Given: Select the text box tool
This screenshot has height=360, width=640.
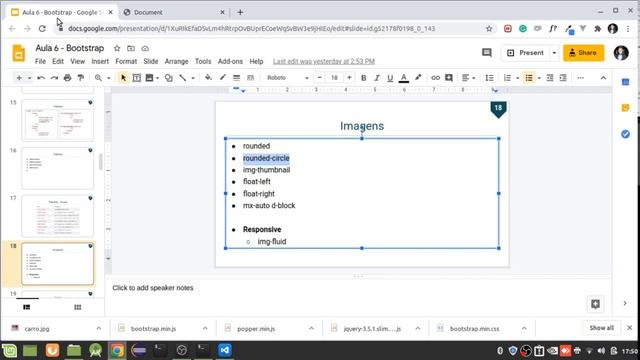Looking at the screenshot, I should (x=137, y=78).
